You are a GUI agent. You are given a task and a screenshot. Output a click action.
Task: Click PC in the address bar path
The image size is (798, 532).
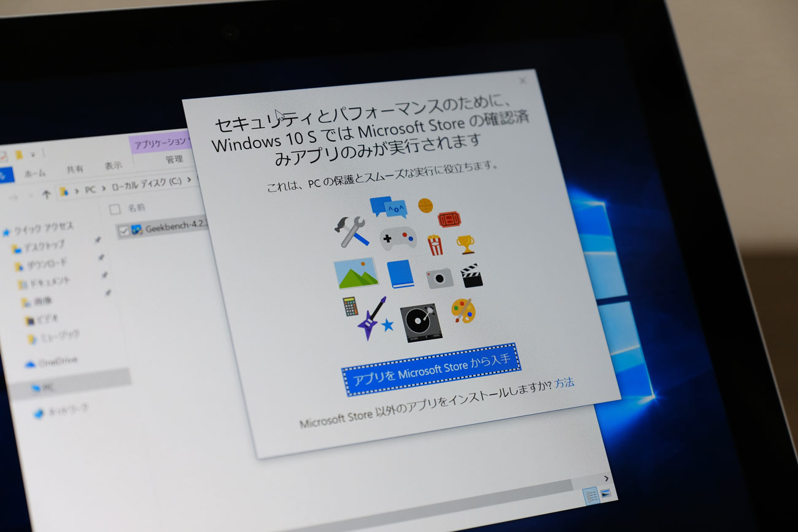[x=90, y=190]
